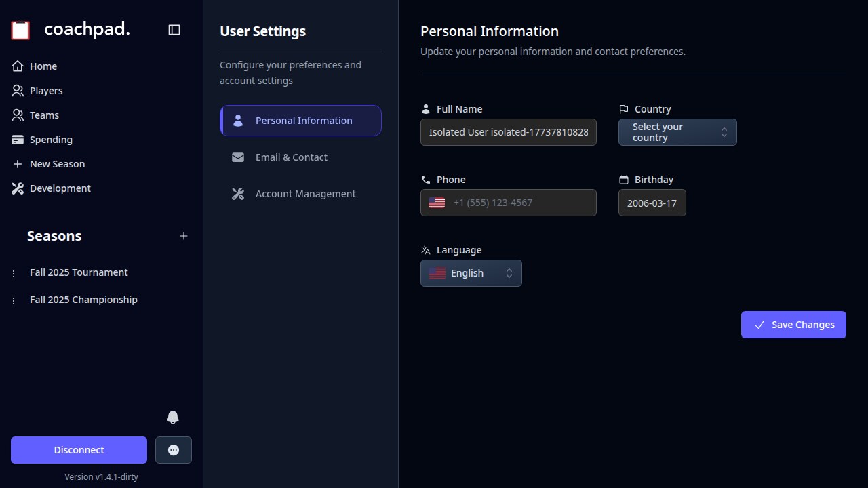Collapse the sidebar with the panel icon
The height and width of the screenshot is (488, 868).
click(x=174, y=30)
